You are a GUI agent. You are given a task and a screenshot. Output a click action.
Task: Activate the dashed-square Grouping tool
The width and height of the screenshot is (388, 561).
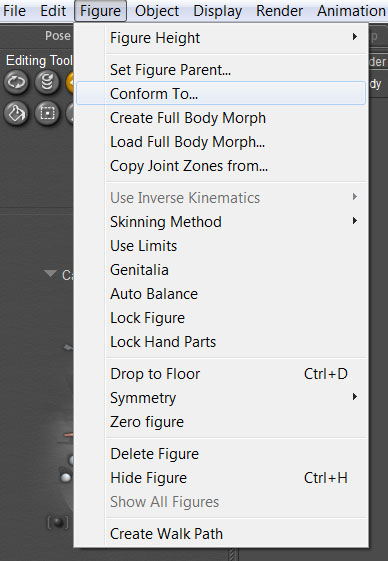47,114
